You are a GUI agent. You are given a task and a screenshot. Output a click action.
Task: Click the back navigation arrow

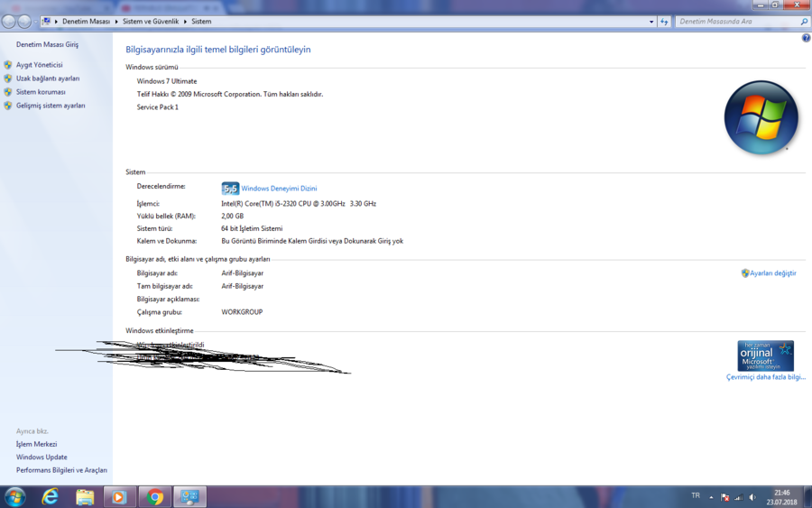tap(9, 22)
